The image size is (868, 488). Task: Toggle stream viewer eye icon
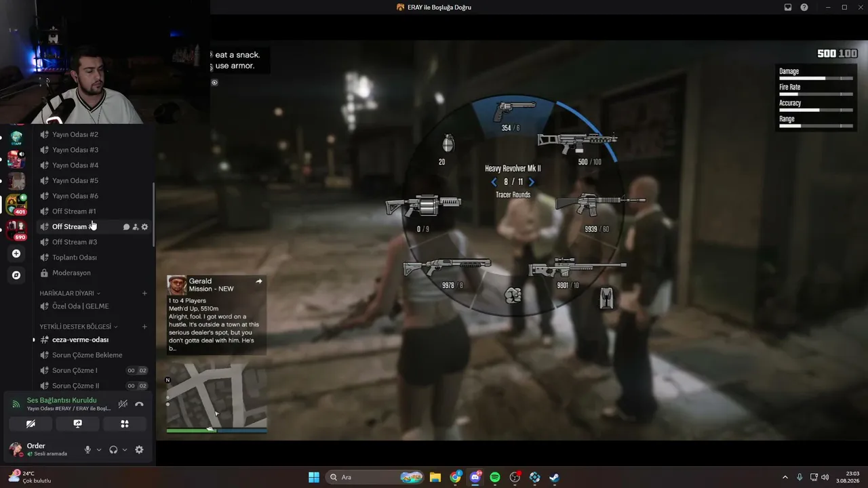(x=214, y=83)
